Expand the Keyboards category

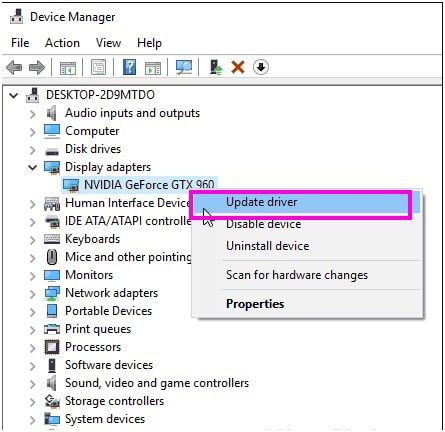tap(32, 240)
